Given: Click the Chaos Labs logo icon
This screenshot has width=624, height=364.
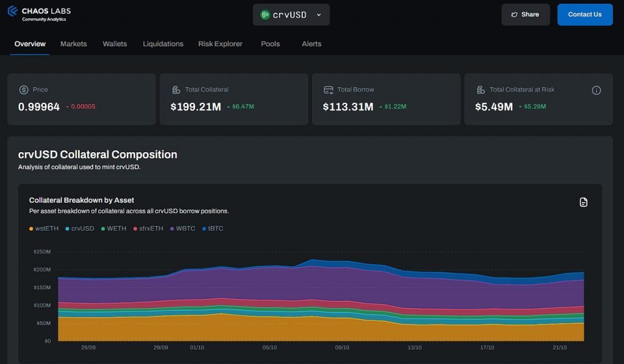Looking at the screenshot, I should point(13,11).
